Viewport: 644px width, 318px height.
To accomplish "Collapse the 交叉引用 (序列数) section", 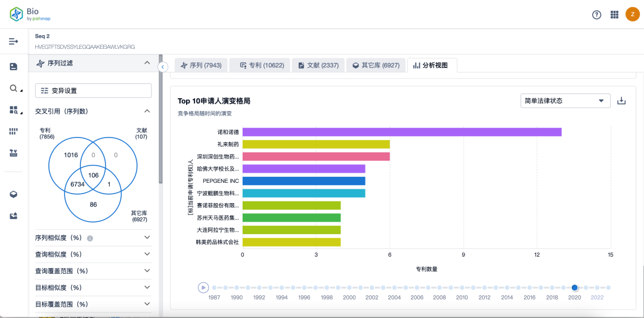I will [147, 111].
